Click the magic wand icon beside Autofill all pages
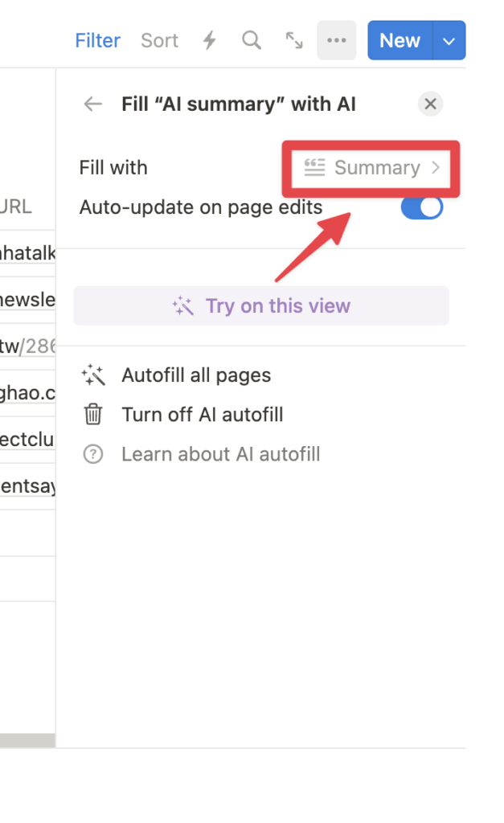This screenshot has height=823, width=504. 93,375
